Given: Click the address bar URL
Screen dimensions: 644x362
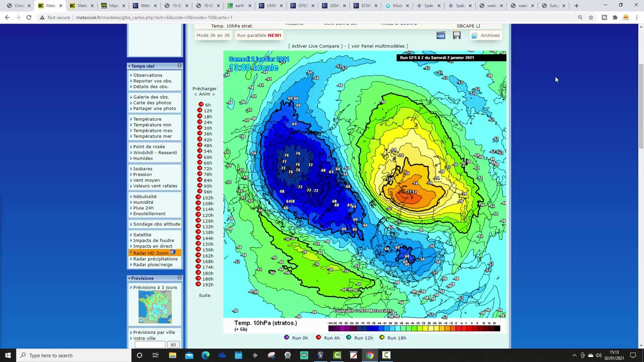Looking at the screenshot, I should (x=153, y=17).
